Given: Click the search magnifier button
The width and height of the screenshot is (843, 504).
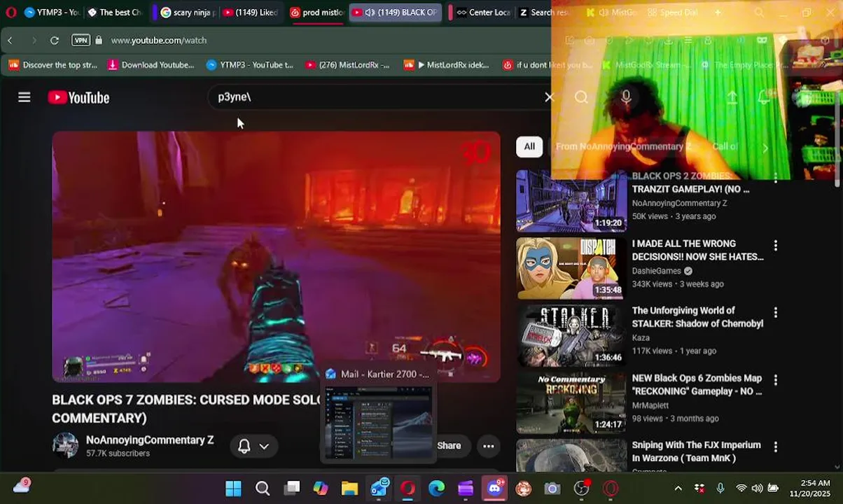Looking at the screenshot, I should pyautogui.click(x=581, y=97).
